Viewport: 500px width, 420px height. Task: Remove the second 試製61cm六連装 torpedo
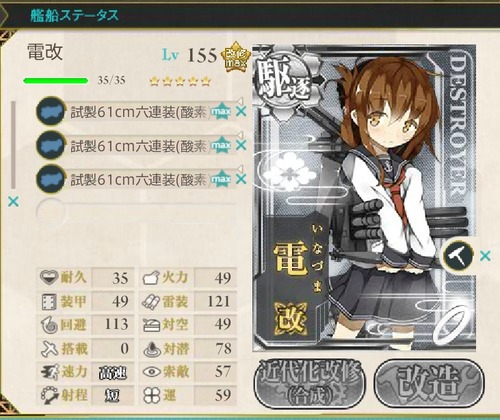241,145
